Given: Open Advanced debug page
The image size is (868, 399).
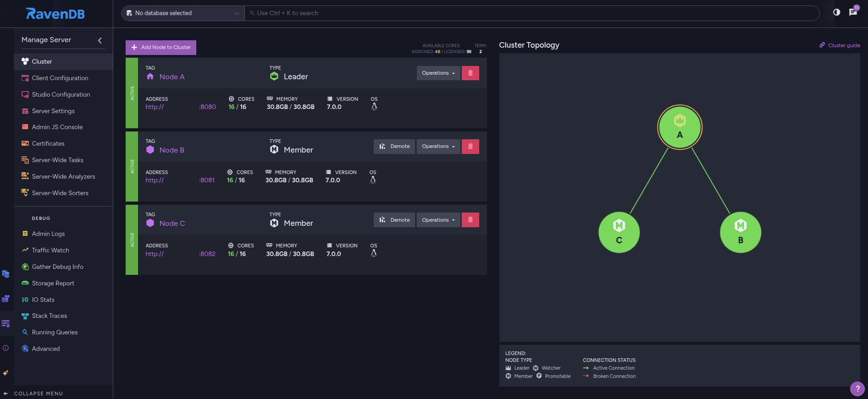Looking at the screenshot, I should click(x=63, y=349).
